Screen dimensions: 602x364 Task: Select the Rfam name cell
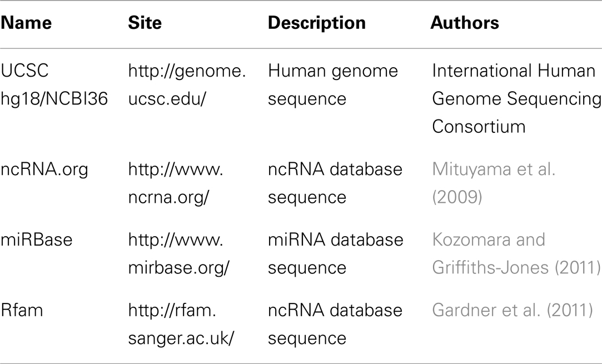tap(22, 310)
